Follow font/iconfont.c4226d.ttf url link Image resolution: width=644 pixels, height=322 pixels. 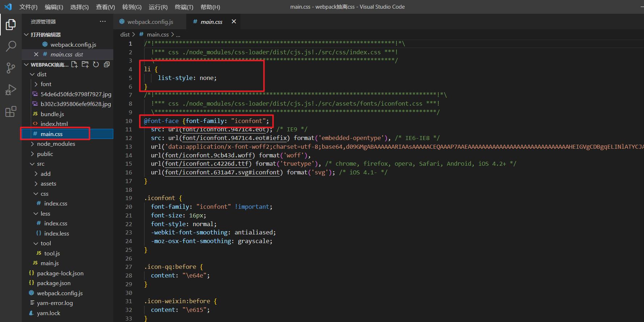(x=207, y=164)
